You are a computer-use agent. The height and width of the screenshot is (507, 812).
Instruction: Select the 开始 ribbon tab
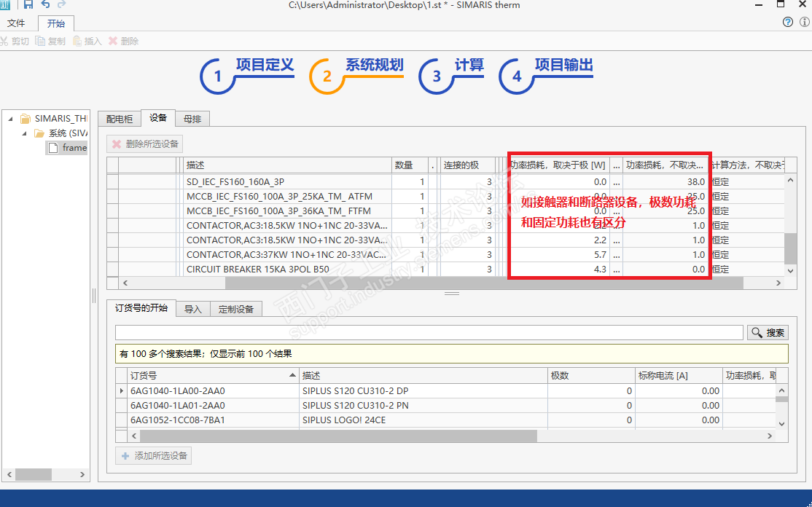pyautogui.click(x=56, y=23)
